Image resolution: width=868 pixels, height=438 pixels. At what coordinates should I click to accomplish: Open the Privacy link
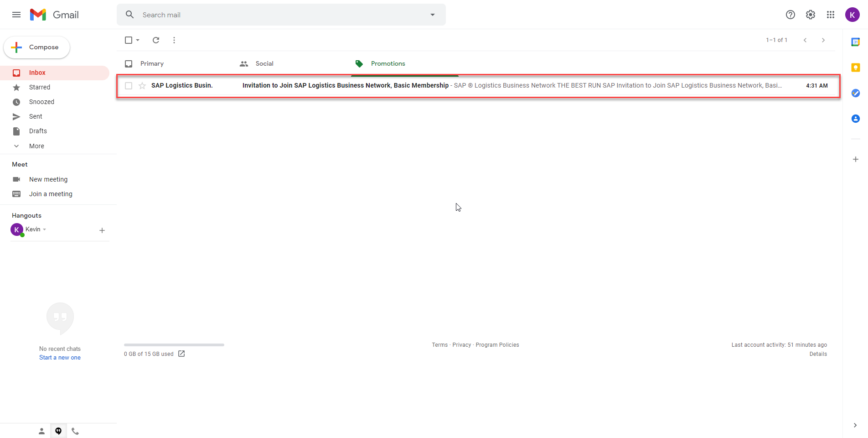point(462,345)
